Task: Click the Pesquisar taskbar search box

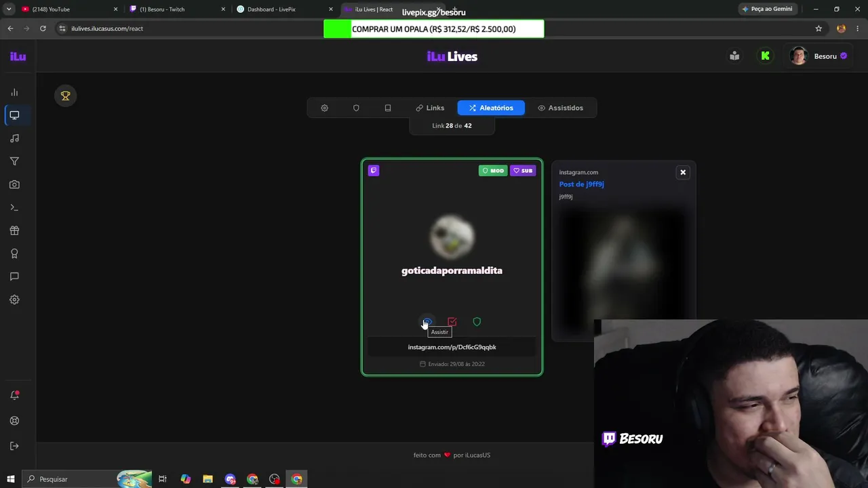Action: 88,479
